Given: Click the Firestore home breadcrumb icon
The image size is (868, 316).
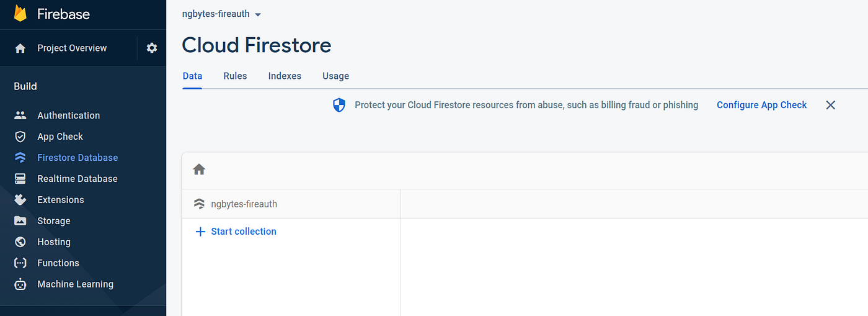Looking at the screenshot, I should click(x=199, y=169).
